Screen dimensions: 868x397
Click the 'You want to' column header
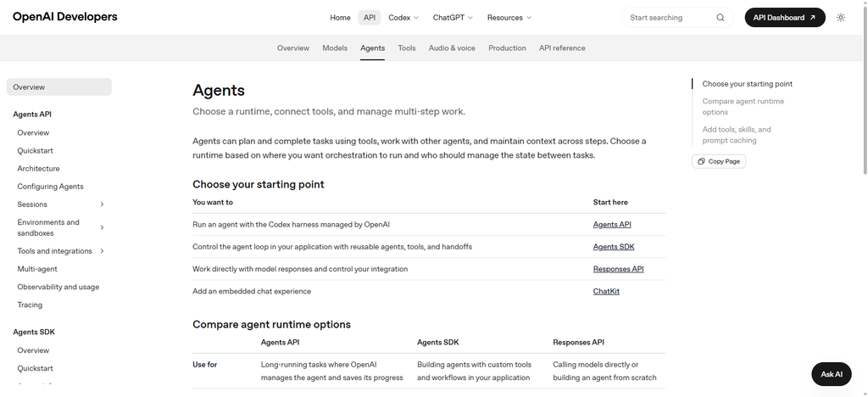point(213,203)
